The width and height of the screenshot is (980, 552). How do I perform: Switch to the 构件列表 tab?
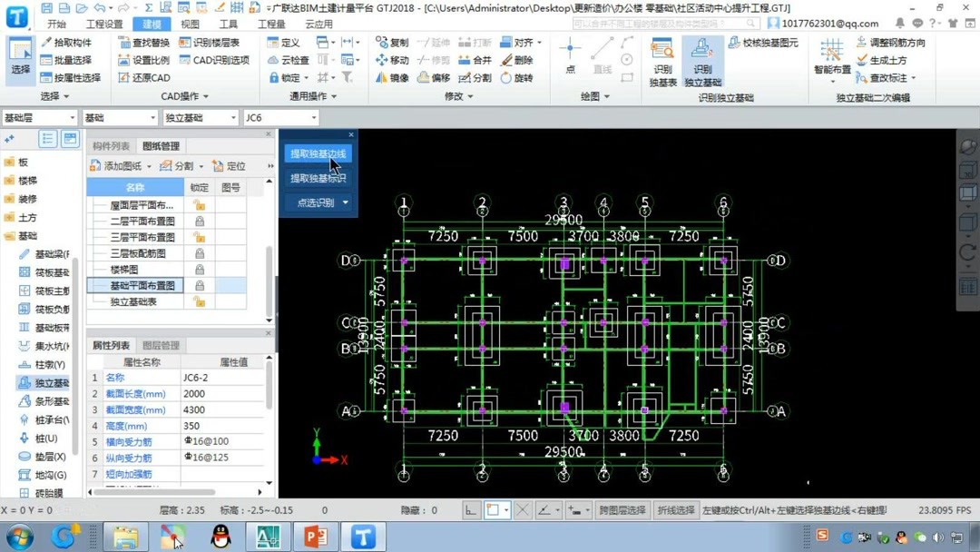coord(110,145)
